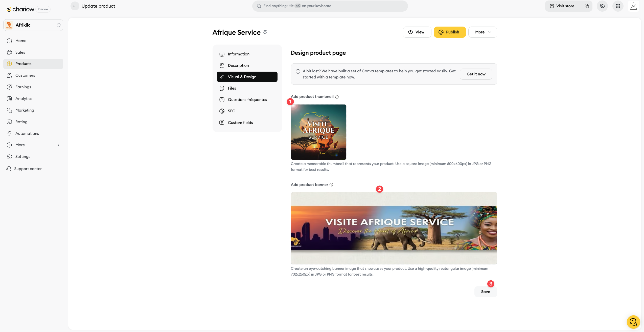This screenshot has height=332, width=644.
Task: Click the status icon next to Afrique Service title
Action: click(265, 32)
